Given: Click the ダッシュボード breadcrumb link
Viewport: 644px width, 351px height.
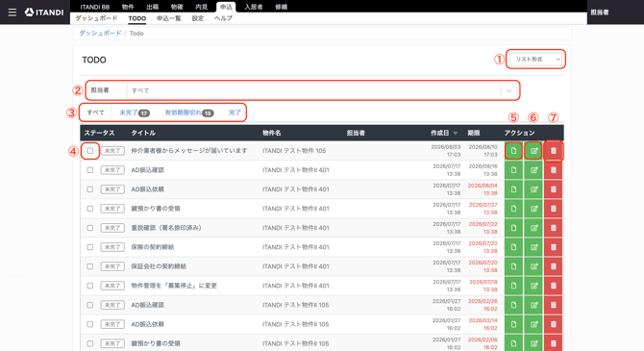Looking at the screenshot, I should point(100,34).
